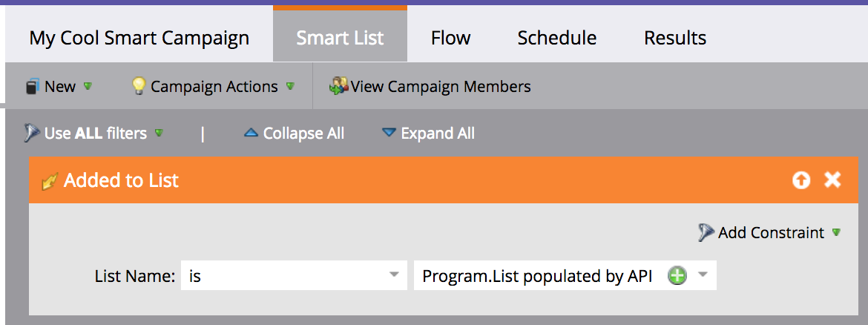This screenshot has height=325, width=868.
Task: Click the lightbulb Campaign Actions icon
Action: coord(139,86)
